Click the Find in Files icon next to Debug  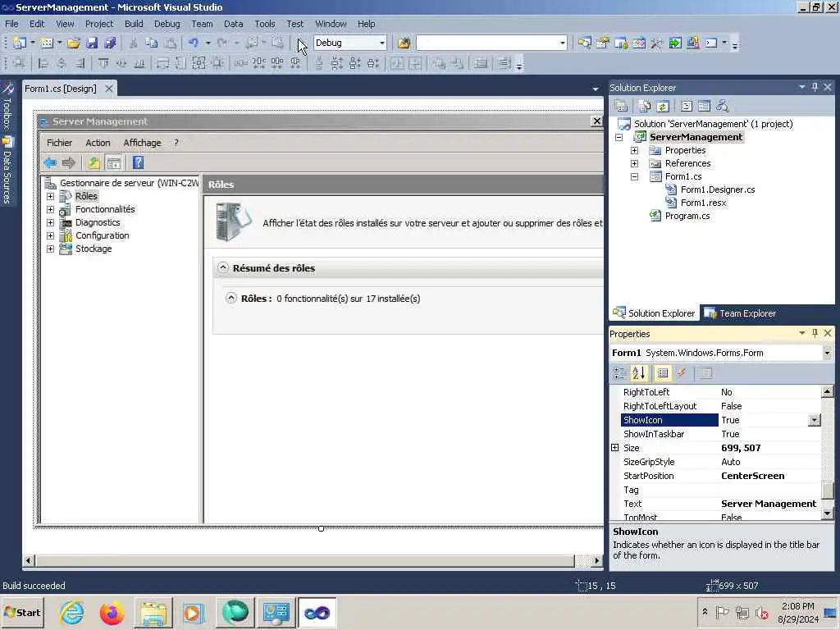(404, 43)
